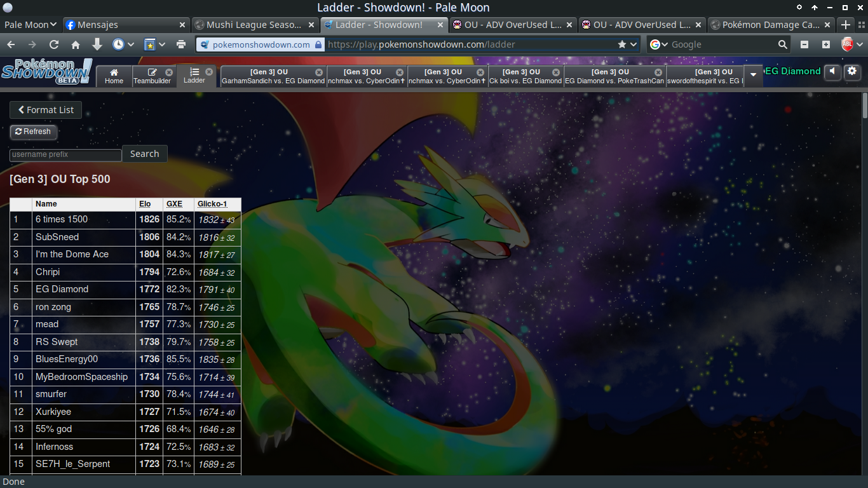Select player name SE7H_le_Serpent

click(72, 464)
